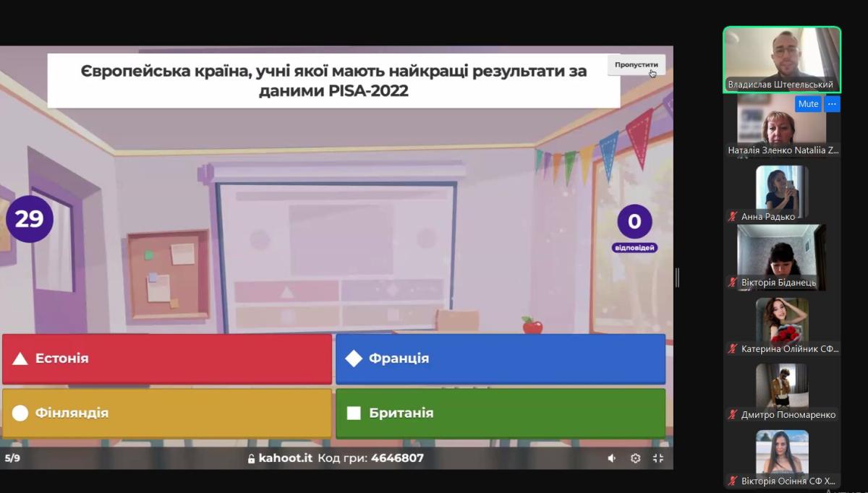Screen dimensions: 868x493
Task: Click the triangle shape on the Естонія answer
Action: (x=20, y=359)
